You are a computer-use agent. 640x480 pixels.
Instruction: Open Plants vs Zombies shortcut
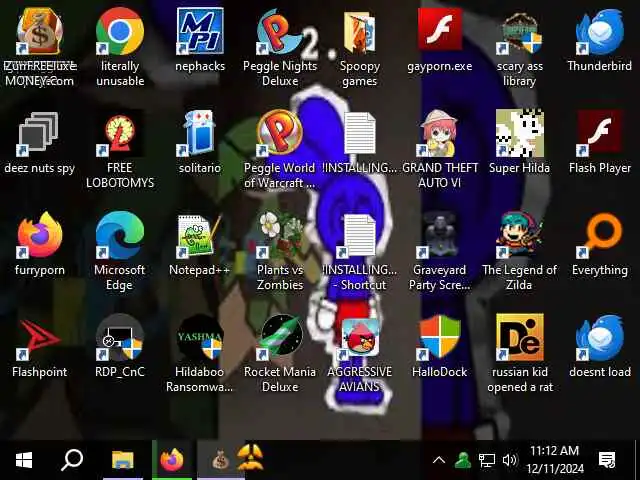click(280, 236)
